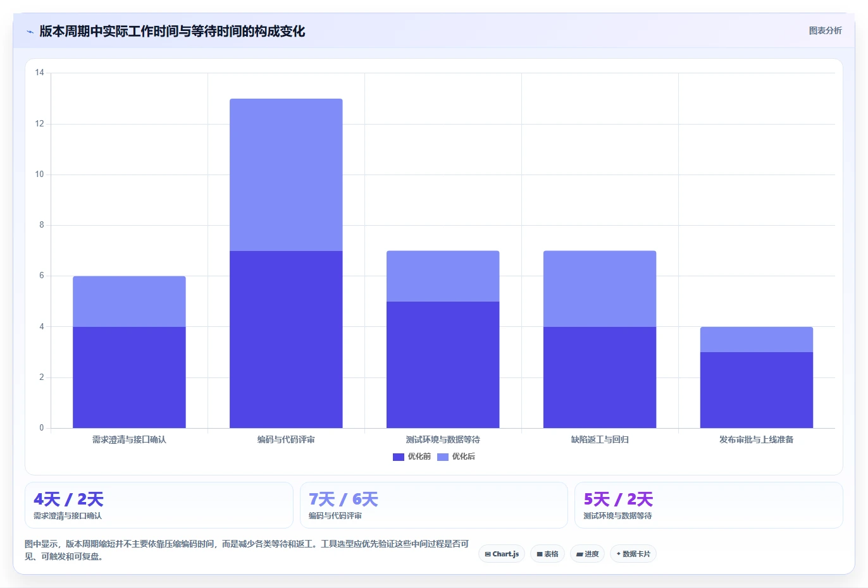Click x-axis label 编码与代码评审
Viewport: 868px width, 588px height.
click(286, 439)
